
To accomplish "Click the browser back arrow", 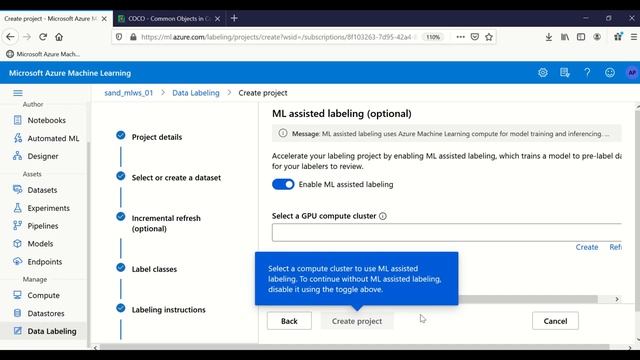I will tap(10, 37).
